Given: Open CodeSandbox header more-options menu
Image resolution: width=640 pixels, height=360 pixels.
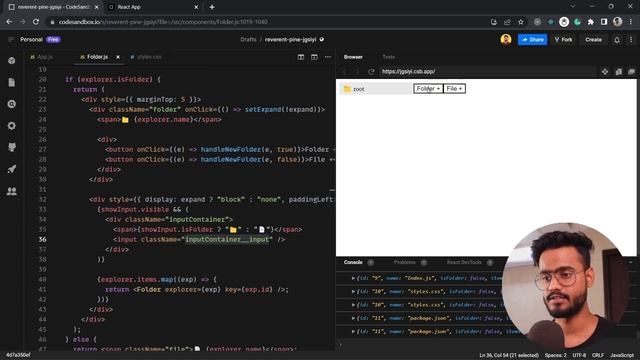Looking at the screenshot, I should pyautogui.click(x=631, y=40).
